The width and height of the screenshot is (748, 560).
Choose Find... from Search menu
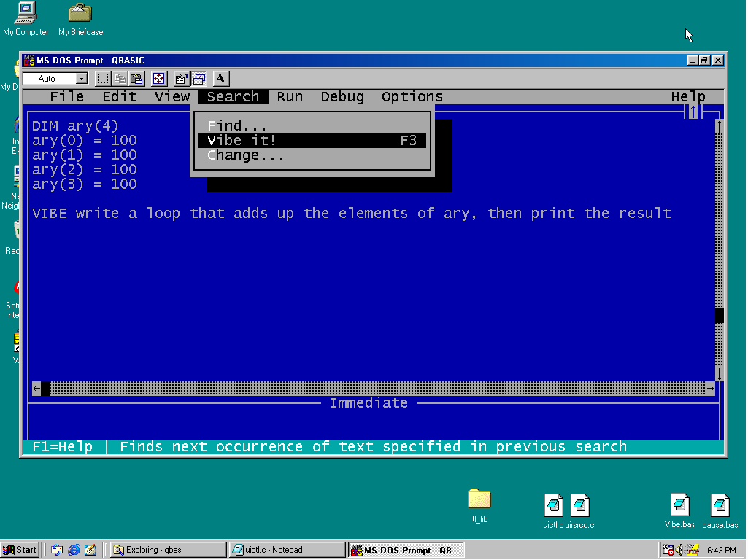click(x=312, y=126)
